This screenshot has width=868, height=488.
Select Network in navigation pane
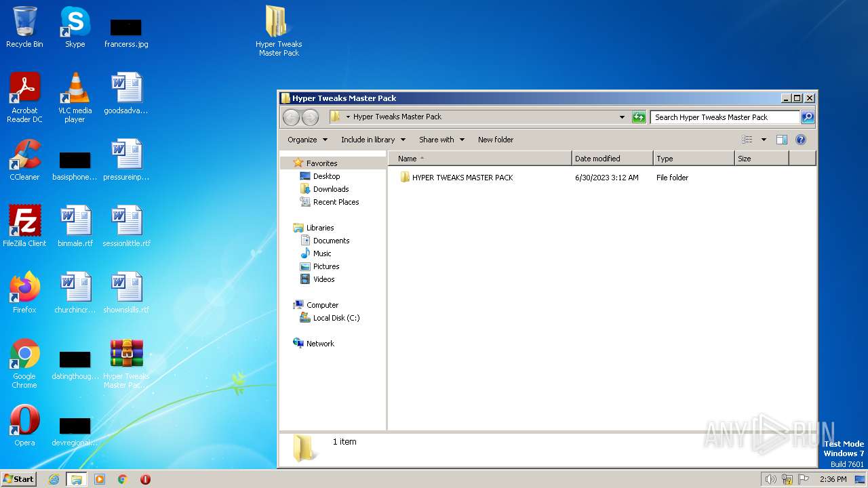[x=320, y=344]
